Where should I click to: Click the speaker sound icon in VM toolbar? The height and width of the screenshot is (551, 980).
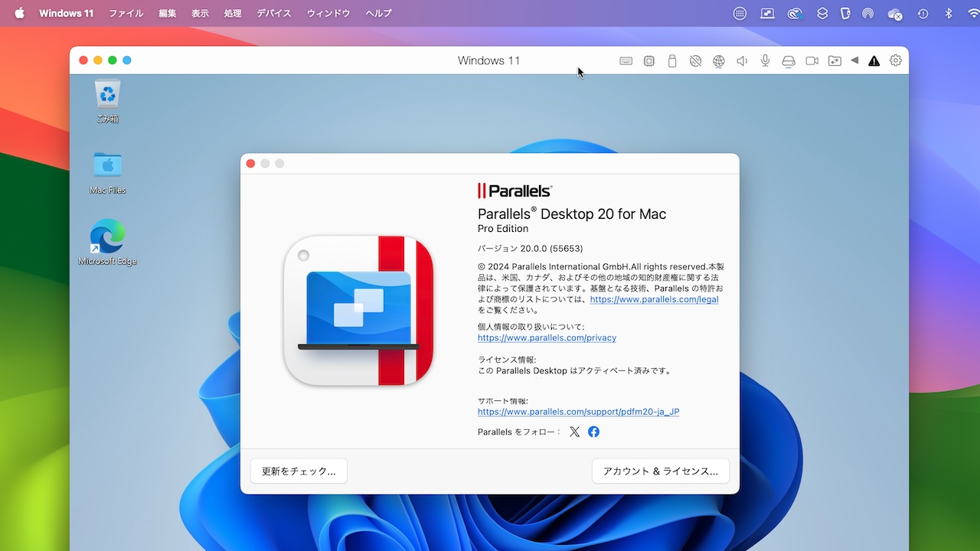tap(742, 61)
